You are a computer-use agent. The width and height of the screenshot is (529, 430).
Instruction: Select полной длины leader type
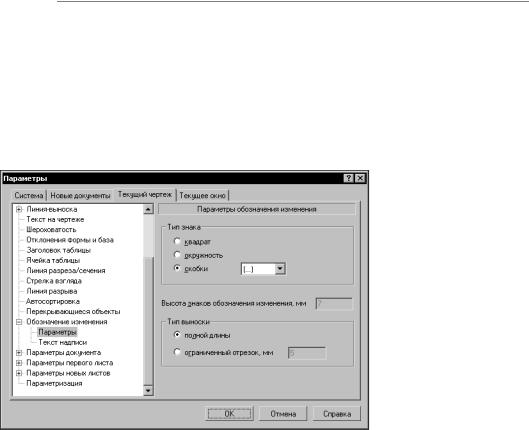pos(177,335)
